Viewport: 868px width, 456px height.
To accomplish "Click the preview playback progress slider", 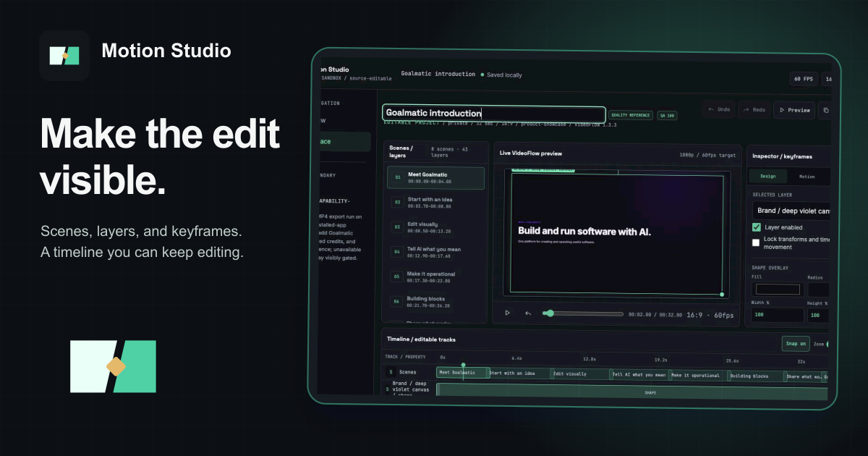I will point(584,313).
